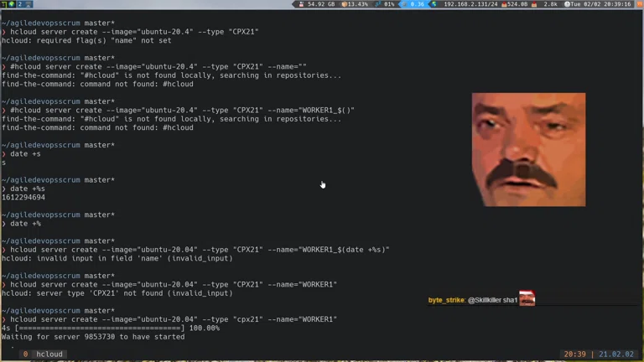Click the 20:39 time in tmux status bar

(574, 354)
